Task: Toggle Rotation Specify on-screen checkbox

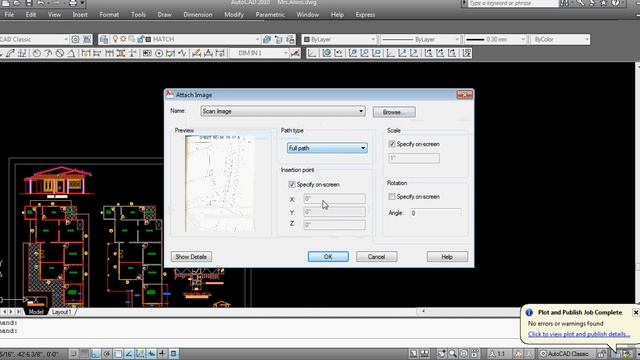Action: tap(392, 197)
